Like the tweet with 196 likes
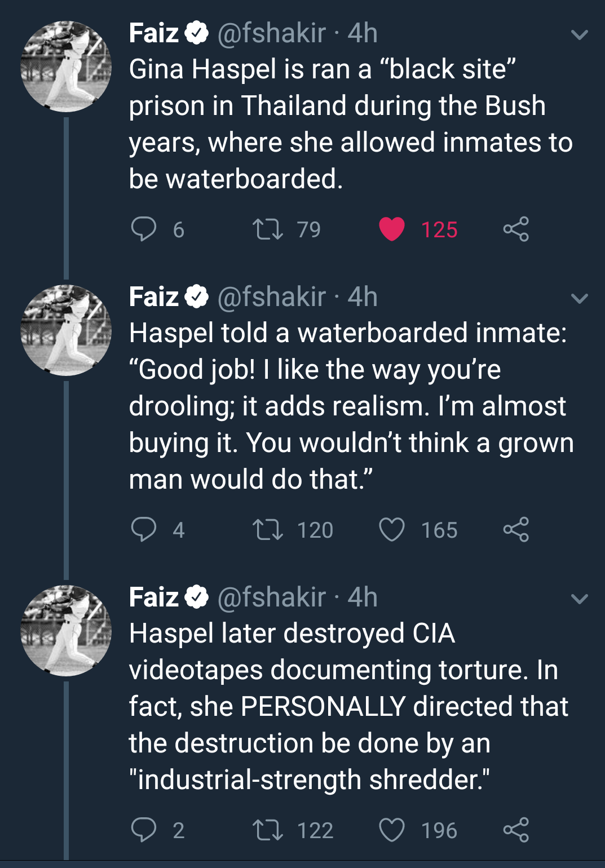605x868 pixels. pyautogui.click(x=392, y=830)
